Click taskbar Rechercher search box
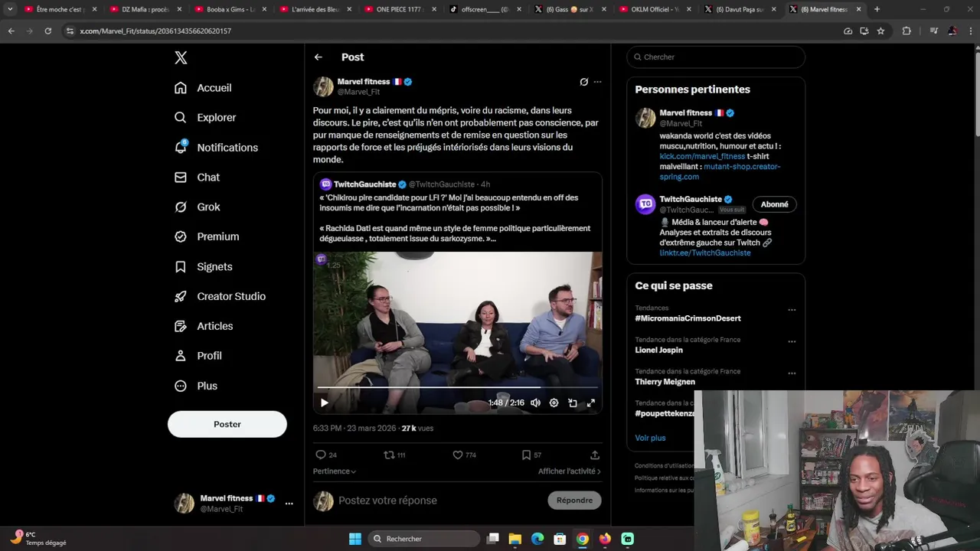The width and height of the screenshot is (980, 551). (423, 539)
